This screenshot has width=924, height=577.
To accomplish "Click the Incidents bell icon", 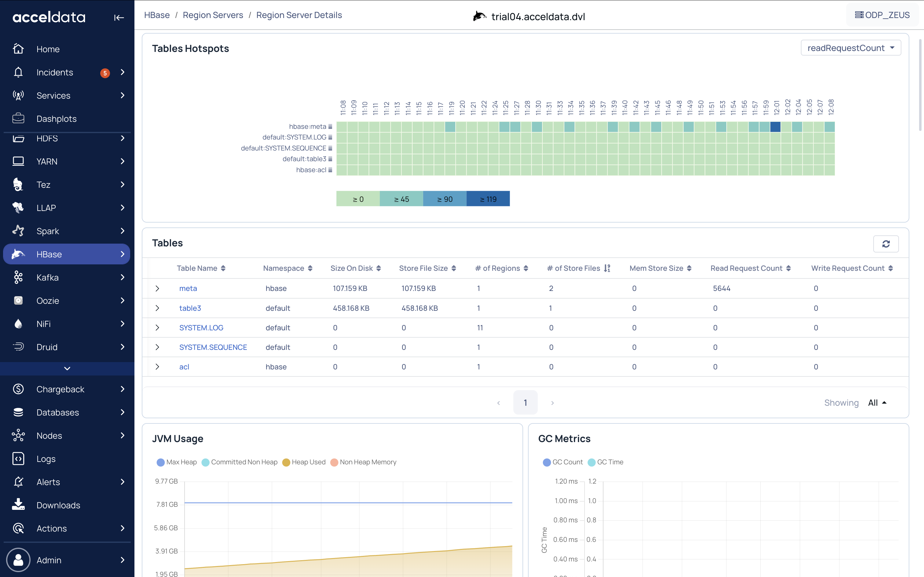I will tap(18, 72).
